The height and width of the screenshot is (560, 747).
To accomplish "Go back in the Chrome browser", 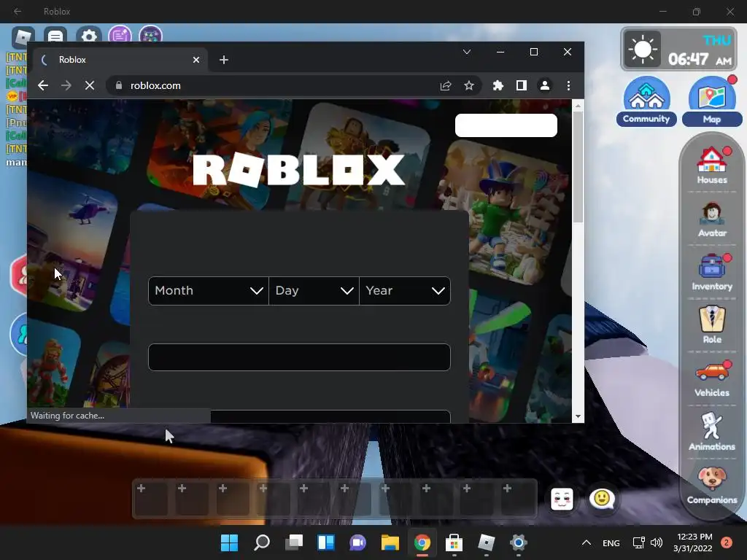I will pos(43,86).
